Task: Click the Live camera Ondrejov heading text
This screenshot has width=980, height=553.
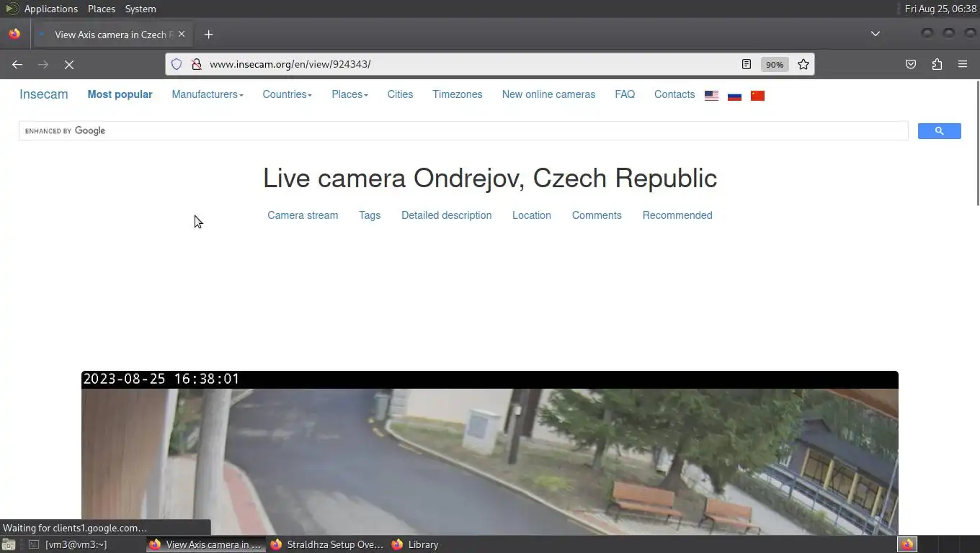Action: (x=490, y=178)
